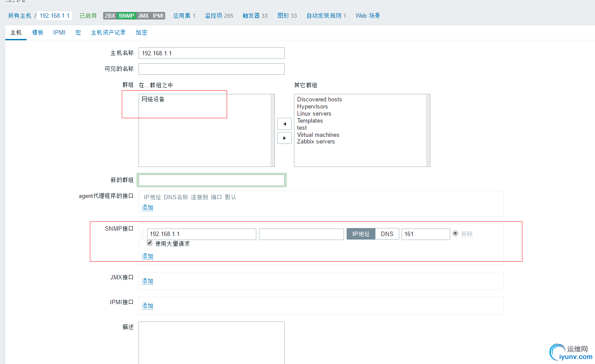Select the test group in other groups
Viewport: 595px width, 364px height.
[x=302, y=128]
